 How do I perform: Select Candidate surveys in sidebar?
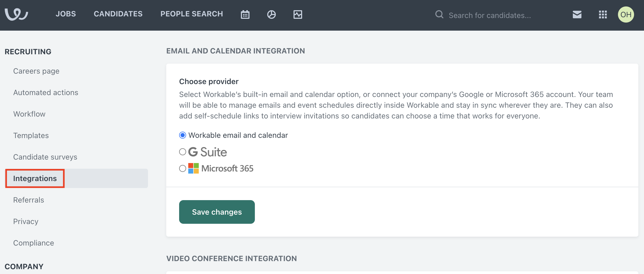[45, 157]
